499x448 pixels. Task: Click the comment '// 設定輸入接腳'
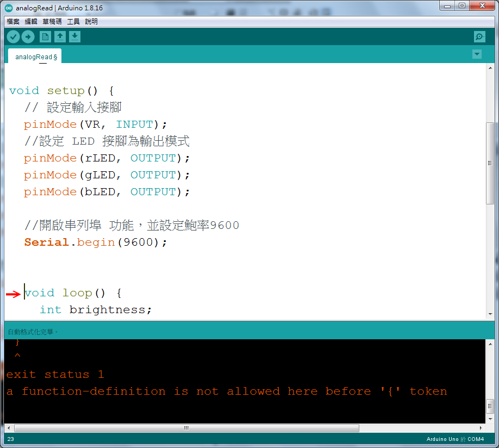coord(73,108)
